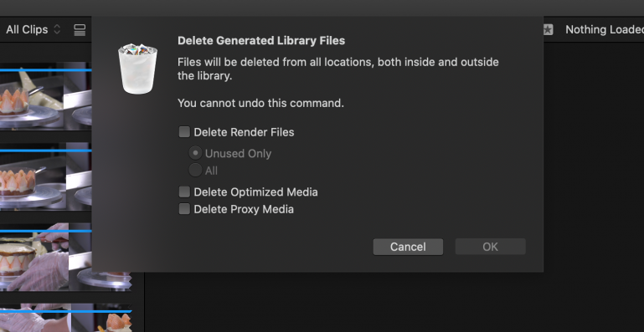This screenshot has width=644, height=332.
Task: Click blue line above gloved hands clip
Action: pyautogui.click(x=45, y=231)
